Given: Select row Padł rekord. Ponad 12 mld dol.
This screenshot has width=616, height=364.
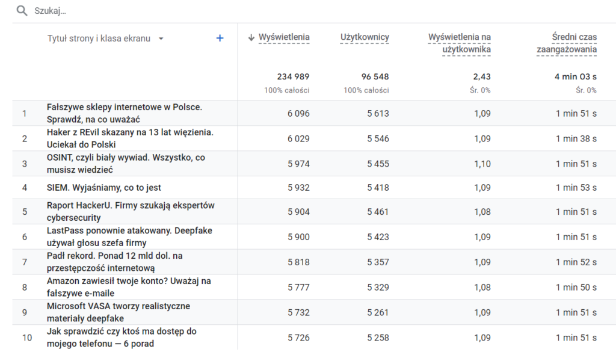Looking at the screenshot, I should pyautogui.click(x=314, y=262).
